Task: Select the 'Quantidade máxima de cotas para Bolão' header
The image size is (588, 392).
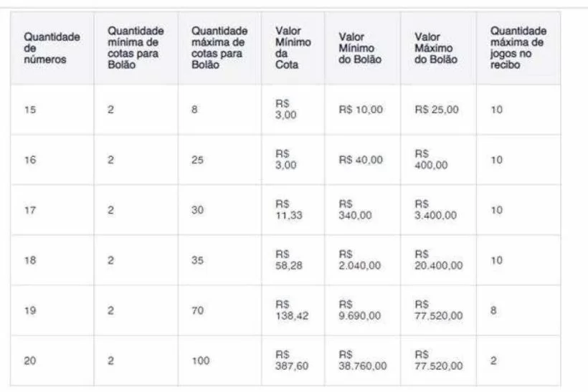Action: click(219, 48)
